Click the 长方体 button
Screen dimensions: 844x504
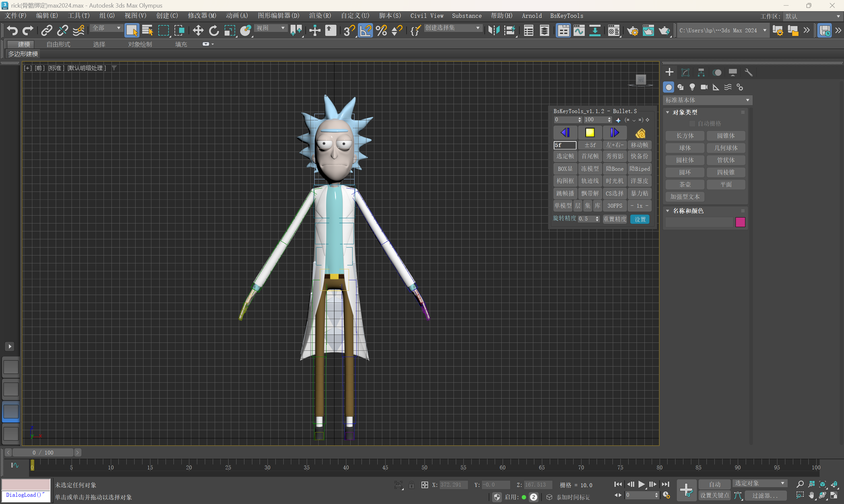(x=685, y=135)
